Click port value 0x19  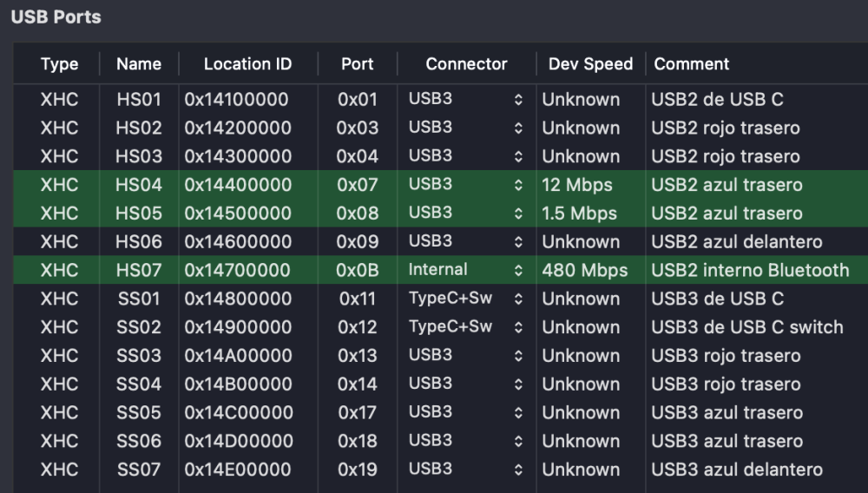(x=357, y=470)
